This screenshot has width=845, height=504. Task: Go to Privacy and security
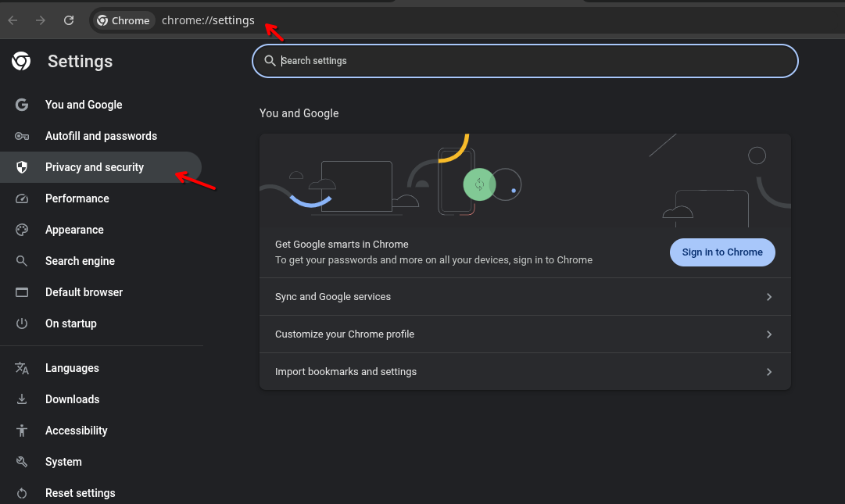click(x=101, y=167)
